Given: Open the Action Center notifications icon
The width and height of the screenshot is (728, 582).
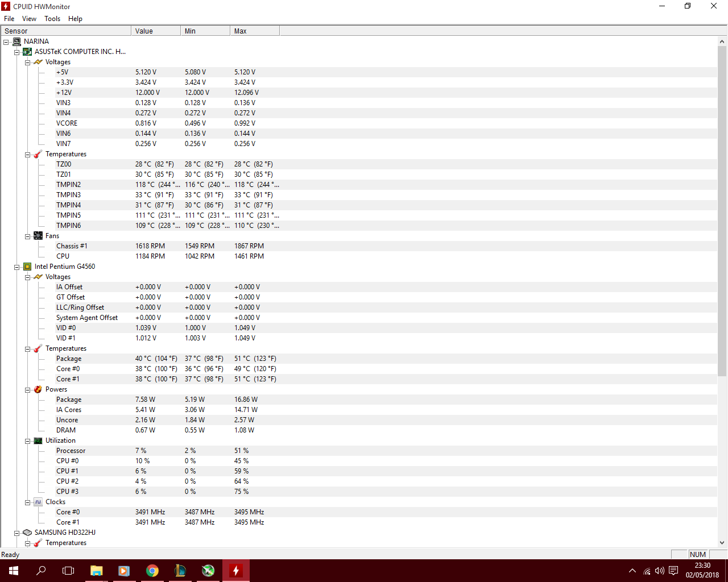Looking at the screenshot, I should pos(673,571).
